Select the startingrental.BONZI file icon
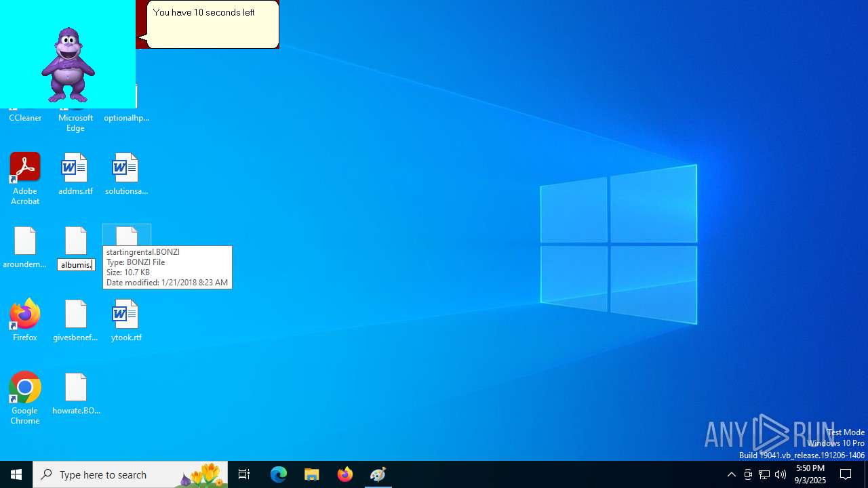This screenshot has width=868, height=488. tap(127, 236)
